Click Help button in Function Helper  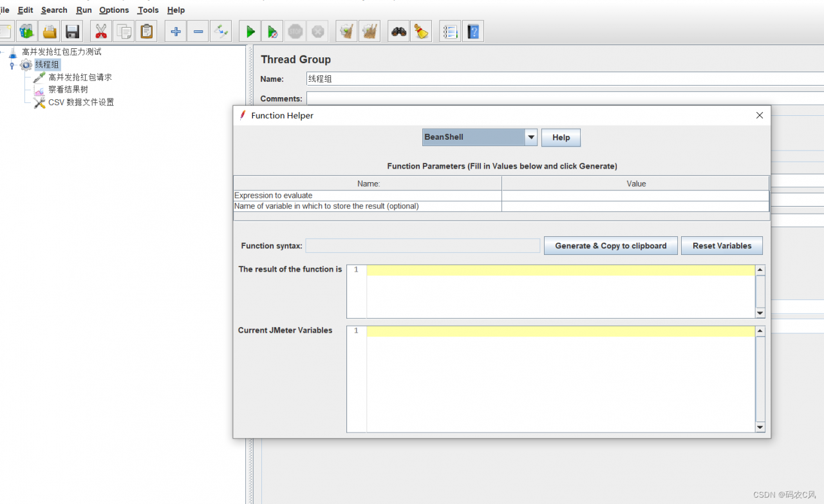561,137
